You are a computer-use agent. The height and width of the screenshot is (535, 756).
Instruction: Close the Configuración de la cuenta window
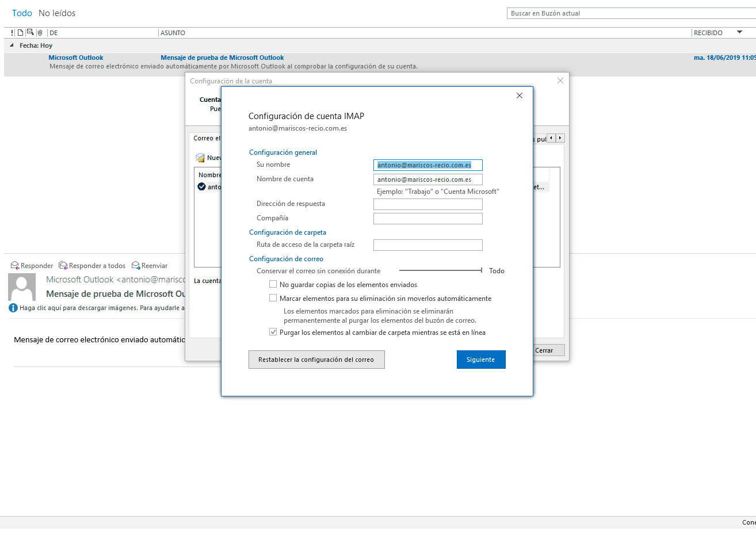(560, 81)
